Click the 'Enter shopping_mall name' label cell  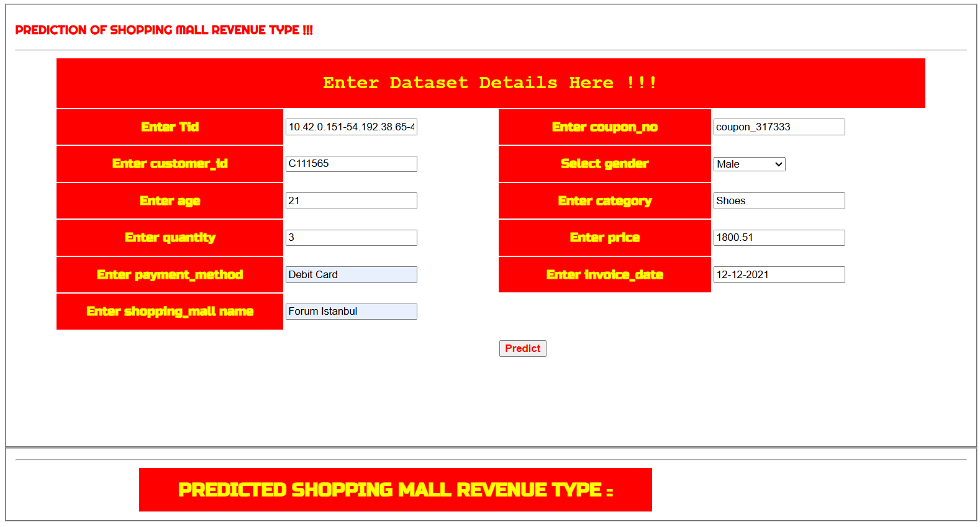[170, 312]
